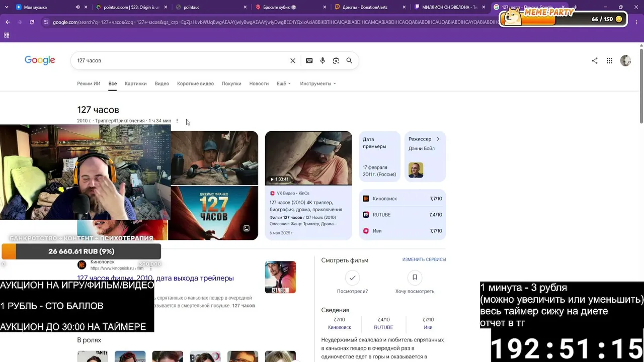The height and width of the screenshot is (362, 644).
Task: Open the Google apps grid
Action: [x=609, y=61]
